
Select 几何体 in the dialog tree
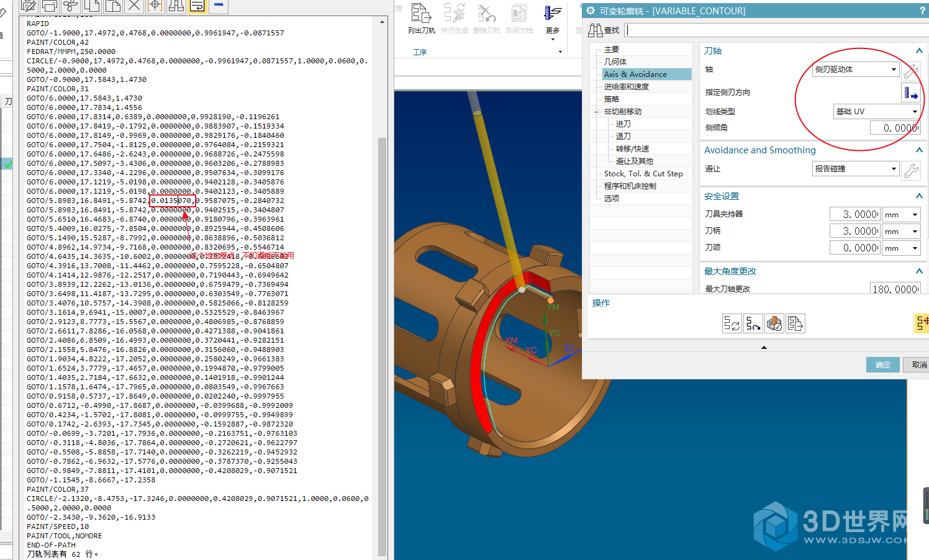tap(615, 61)
